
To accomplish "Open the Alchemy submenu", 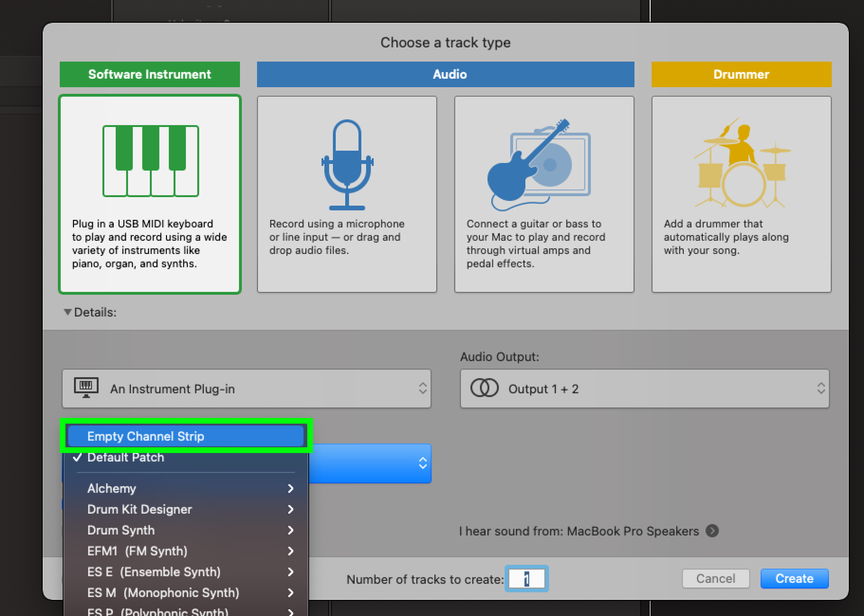I will point(186,489).
